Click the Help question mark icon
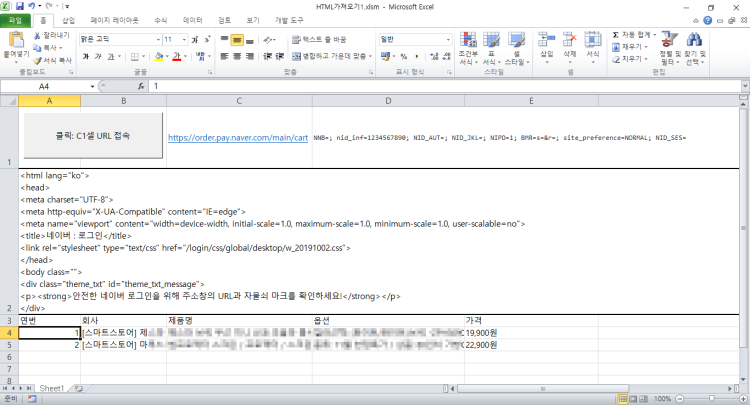 (707, 21)
